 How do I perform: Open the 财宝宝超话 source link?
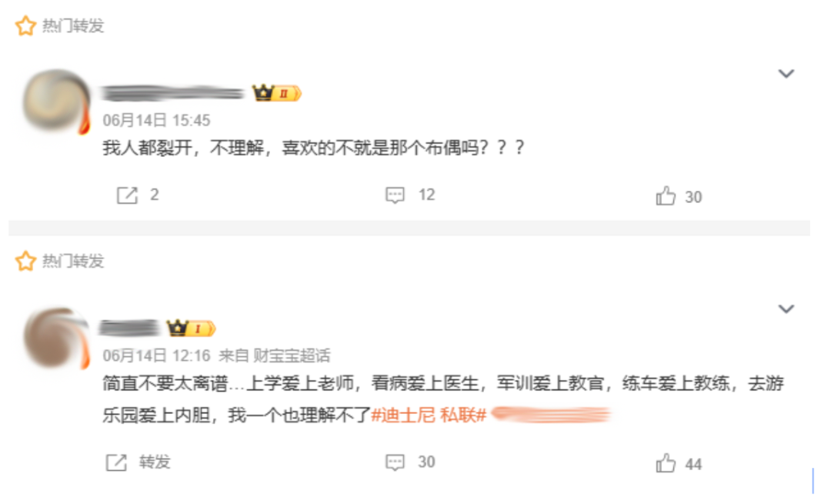(292, 355)
